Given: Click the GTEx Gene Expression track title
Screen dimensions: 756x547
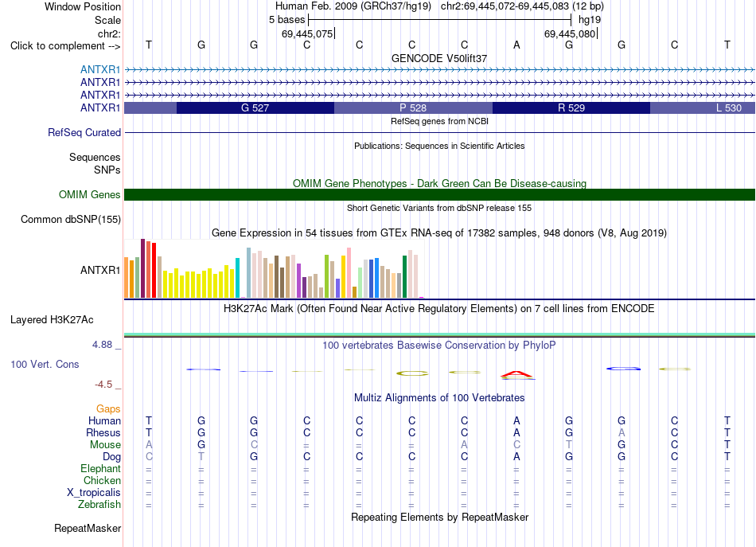Looking at the screenshot, I should 439,233.
